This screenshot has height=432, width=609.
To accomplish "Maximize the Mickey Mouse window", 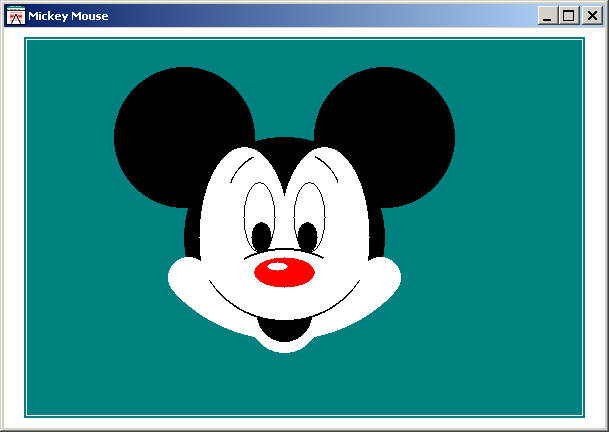I will pyautogui.click(x=569, y=16).
